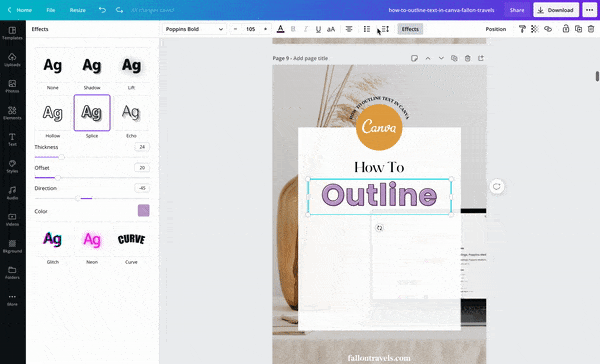The image size is (600, 364).
Task: Click the font size field 105
Action: tap(250, 29)
